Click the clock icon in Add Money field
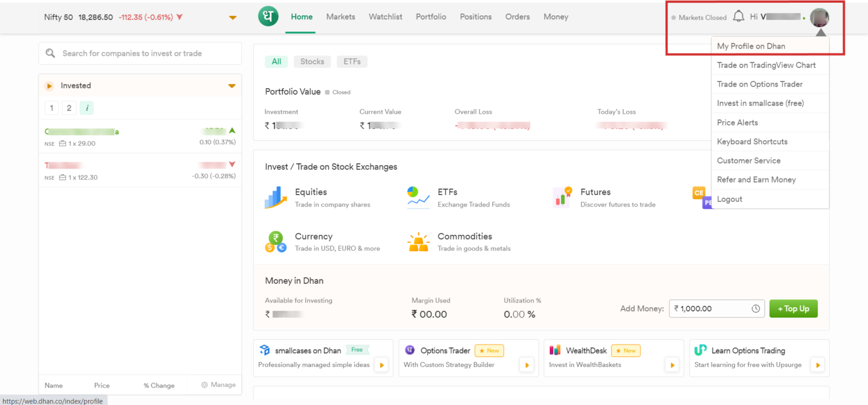The width and height of the screenshot is (868, 405). [x=756, y=309]
